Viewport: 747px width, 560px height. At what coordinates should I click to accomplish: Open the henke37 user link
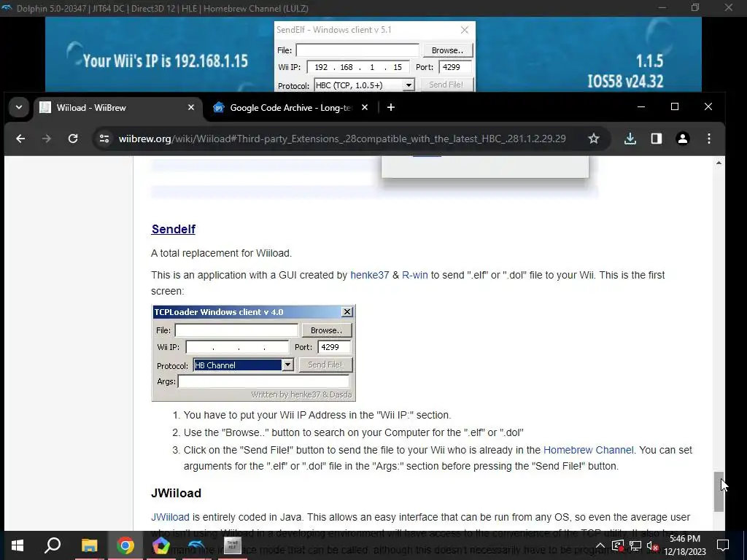click(x=370, y=275)
